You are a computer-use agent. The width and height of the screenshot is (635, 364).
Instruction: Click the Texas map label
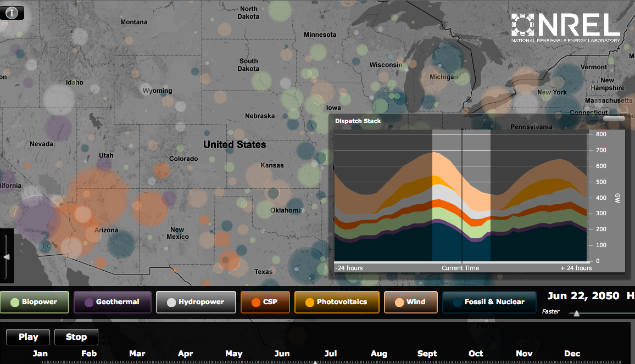coord(263,272)
